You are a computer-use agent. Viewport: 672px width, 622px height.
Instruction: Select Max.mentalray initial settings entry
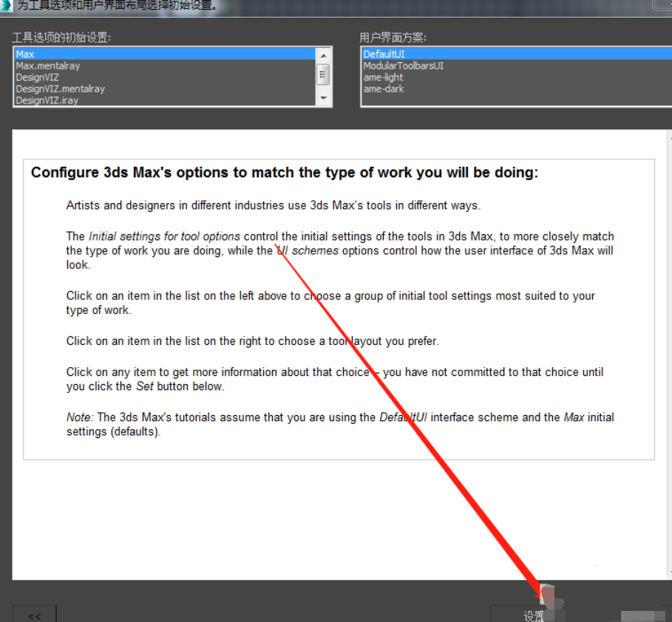(165, 66)
